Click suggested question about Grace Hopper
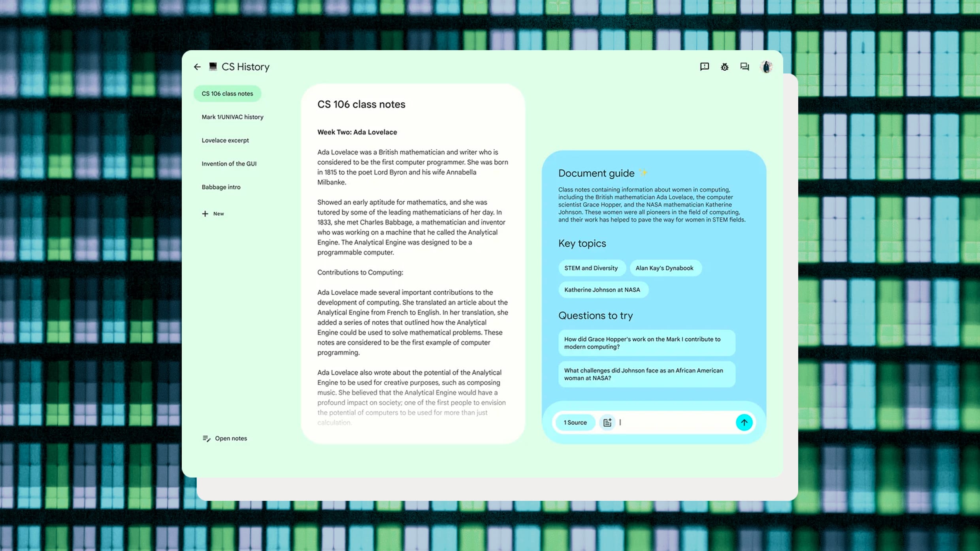The image size is (980, 551). [646, 342]
